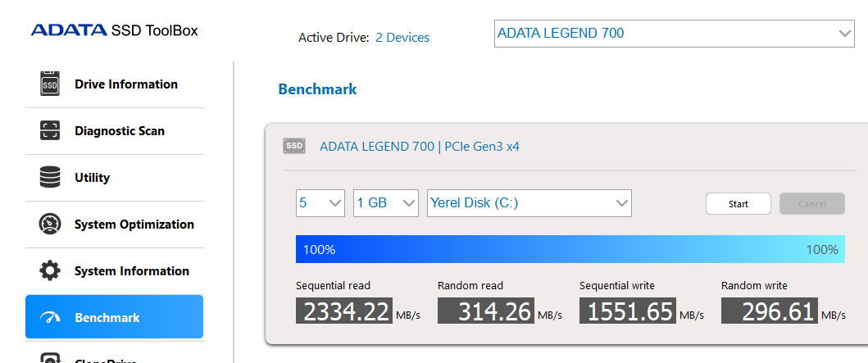Click the Drive Information SSD icon

(x=50, y=84)
